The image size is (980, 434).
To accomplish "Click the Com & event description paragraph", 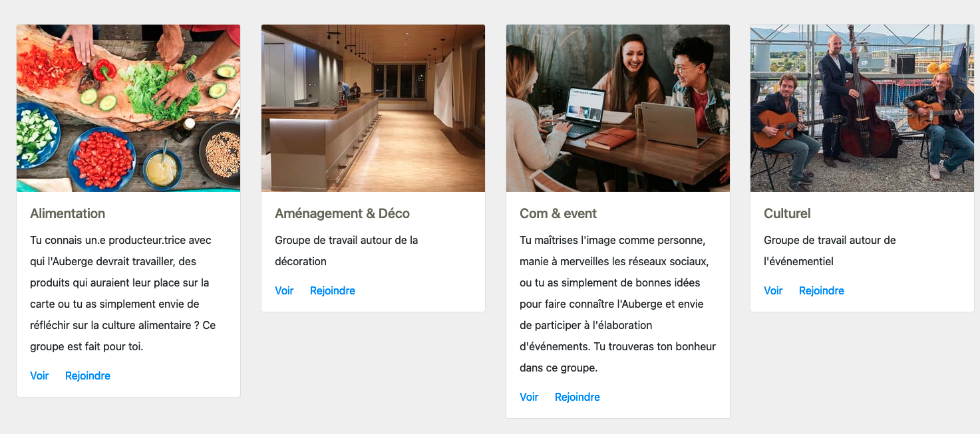I will coord(617,304).
